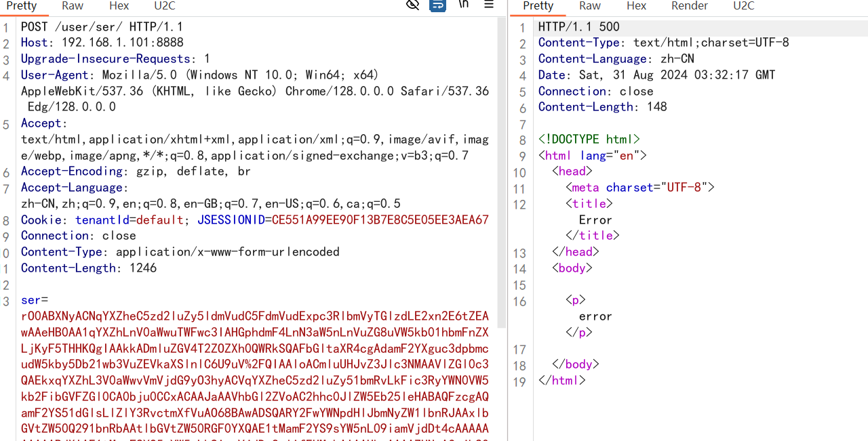This screenshot has height=441, width=868.
Task: Switch to request Pretty tab
Action: pyautogui.click(x=22, y=6)
